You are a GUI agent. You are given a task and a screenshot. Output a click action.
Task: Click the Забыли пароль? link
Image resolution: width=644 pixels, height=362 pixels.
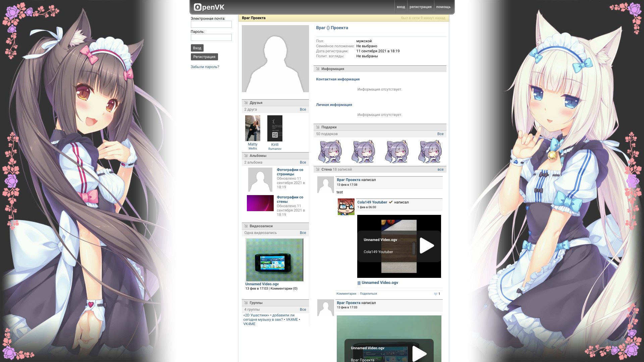click(x=205, y=67)
